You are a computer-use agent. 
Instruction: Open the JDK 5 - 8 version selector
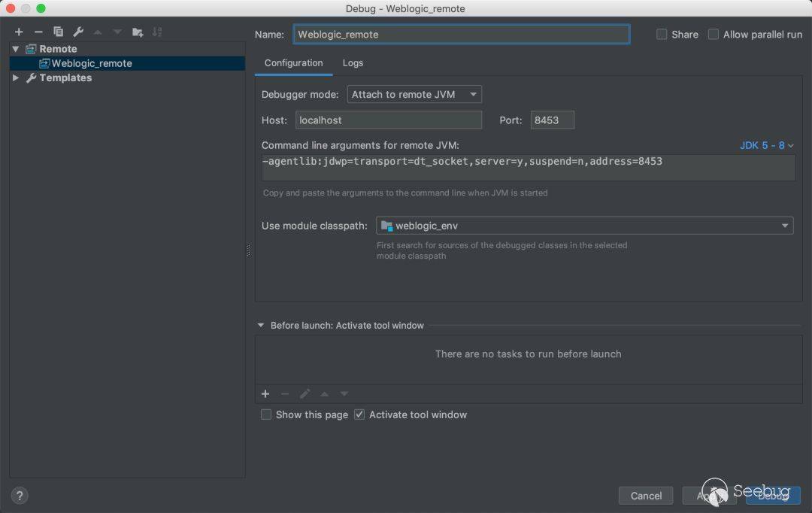766,146
